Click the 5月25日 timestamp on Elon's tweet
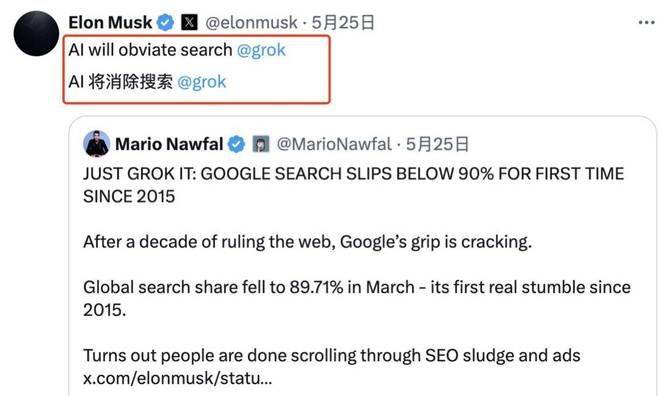The width and height of the screenshot is (660, 396). coord(343,23)
